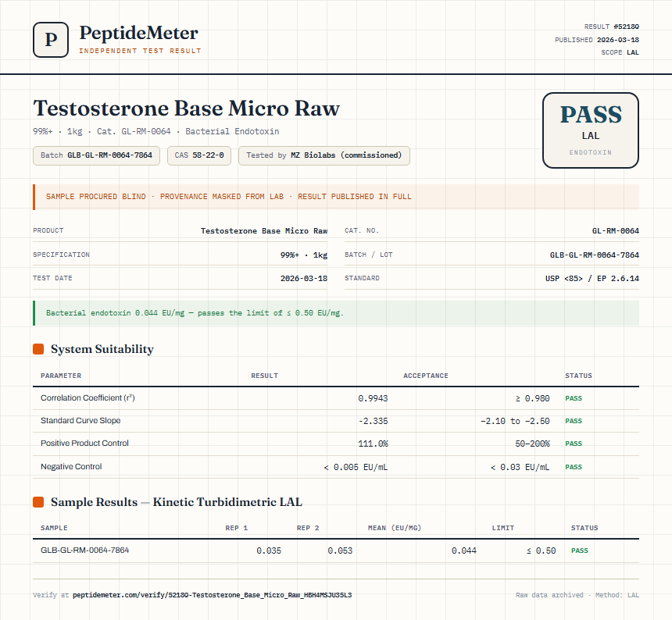Click the blind sample provenance banner
The width and height of the screenshot is (672, 620).
[336, 197]
